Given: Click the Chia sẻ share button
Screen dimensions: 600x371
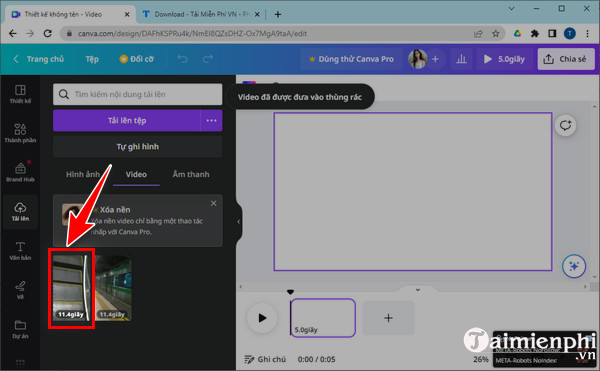Looking at the screenshot, I should 566,59.
